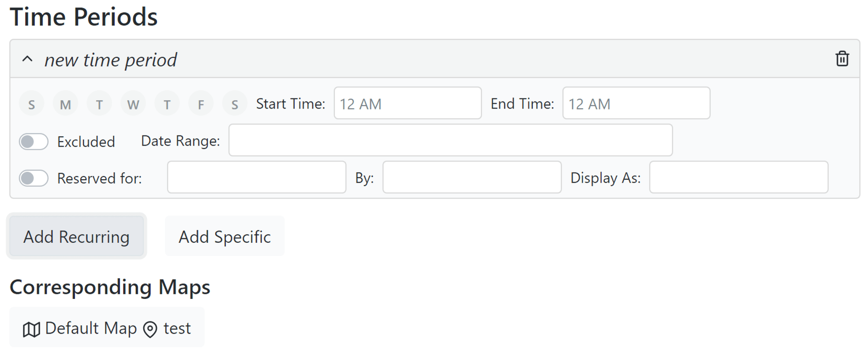Toggle Monday day button
Image resolution: width=868 pixels, height=354 pixels.
(x=65, y=104)
